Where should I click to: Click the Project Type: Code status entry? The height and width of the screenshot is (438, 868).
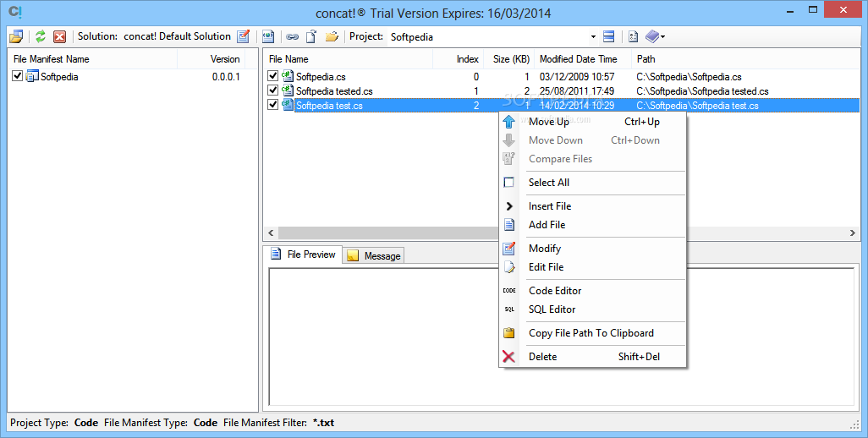(x=53, y=423)
